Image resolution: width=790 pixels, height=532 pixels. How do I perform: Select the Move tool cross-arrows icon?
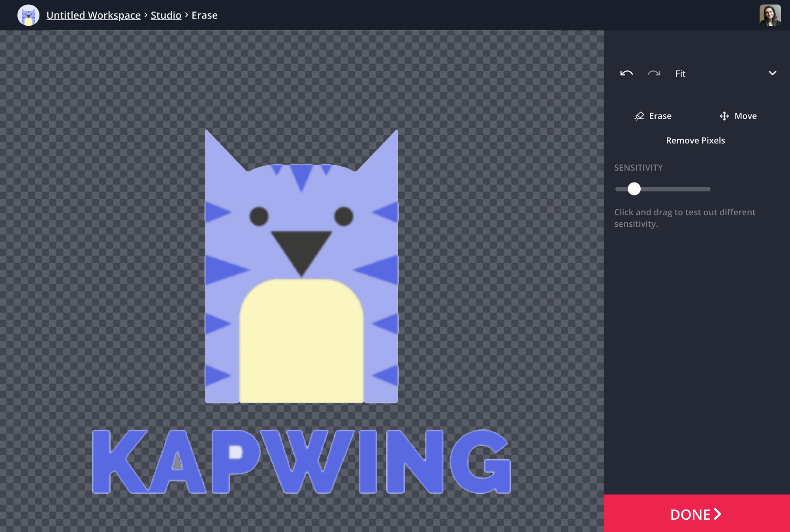(x=724, y=116)
